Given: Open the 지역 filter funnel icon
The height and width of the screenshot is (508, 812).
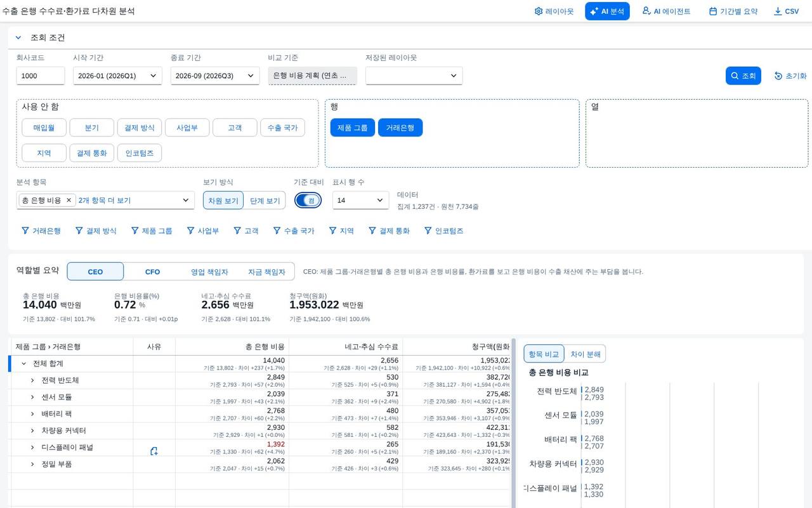Looking at the screenshot, I should click(332, 231).
